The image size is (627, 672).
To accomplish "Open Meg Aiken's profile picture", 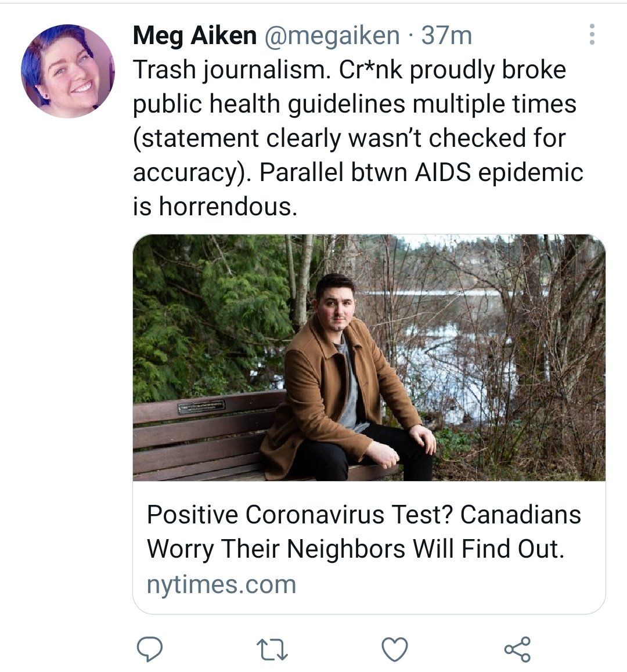I will pos(67,71).
